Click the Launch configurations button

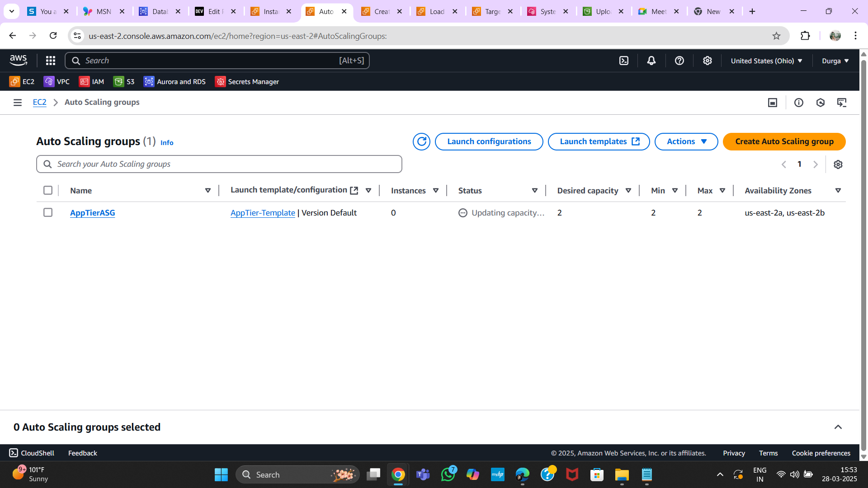point(489,141)
